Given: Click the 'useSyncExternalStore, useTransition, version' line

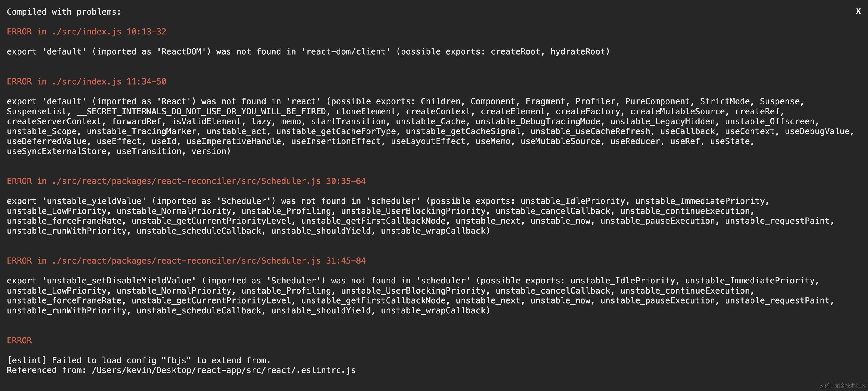Looking at the screenshot, I should 119,152.
